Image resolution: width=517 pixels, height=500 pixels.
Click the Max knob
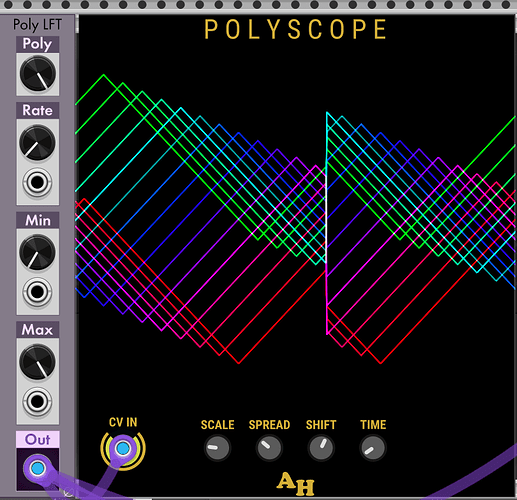pyautogui.click(x=37, y=362)
